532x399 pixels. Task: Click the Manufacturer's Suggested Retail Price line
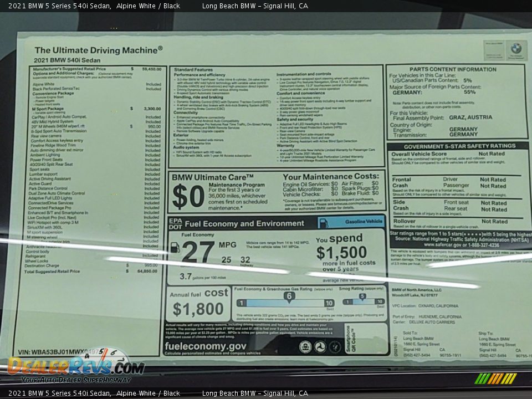(x=96, y=69)
